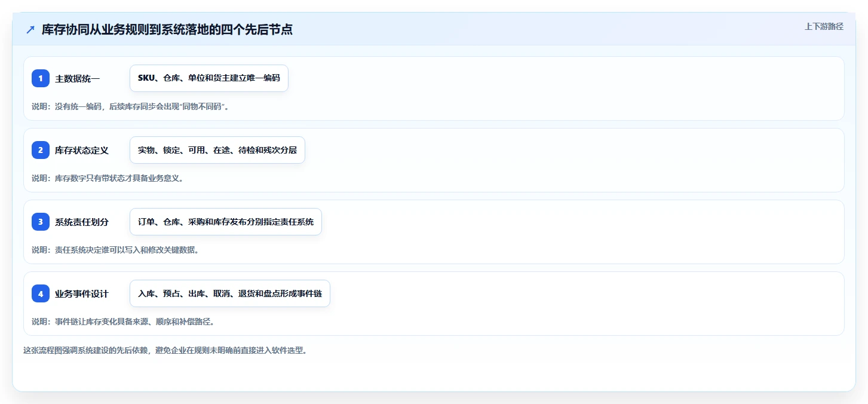Click the arrow icon beside the title
868x404 pixels.
(30, 30)
